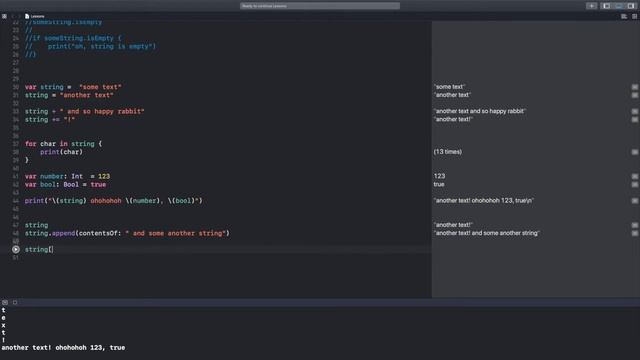This screenshot has height=360, width=640.
Task: Click the true result value
Action: pos(439,184)
